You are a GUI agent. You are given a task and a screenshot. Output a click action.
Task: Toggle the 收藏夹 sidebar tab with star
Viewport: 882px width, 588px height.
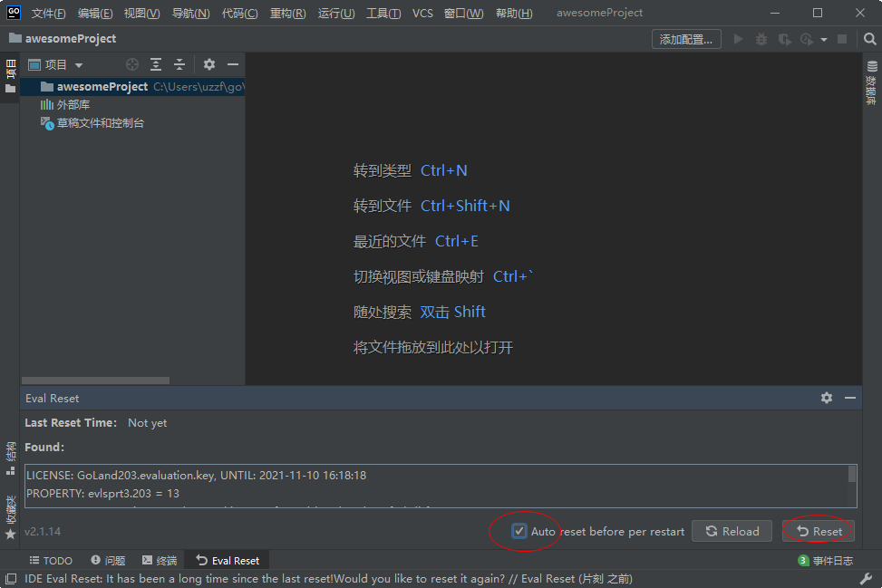(x=10, y=517)
